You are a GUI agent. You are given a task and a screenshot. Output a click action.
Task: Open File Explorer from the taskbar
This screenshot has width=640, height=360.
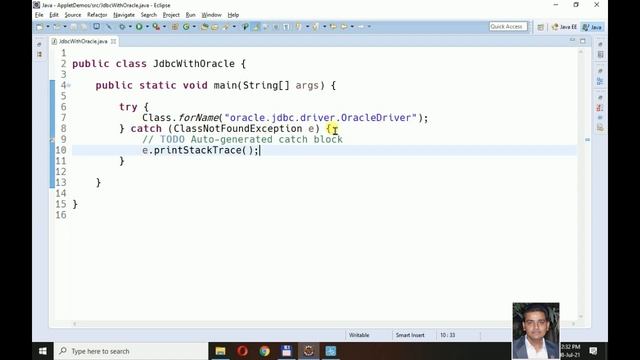220,351
